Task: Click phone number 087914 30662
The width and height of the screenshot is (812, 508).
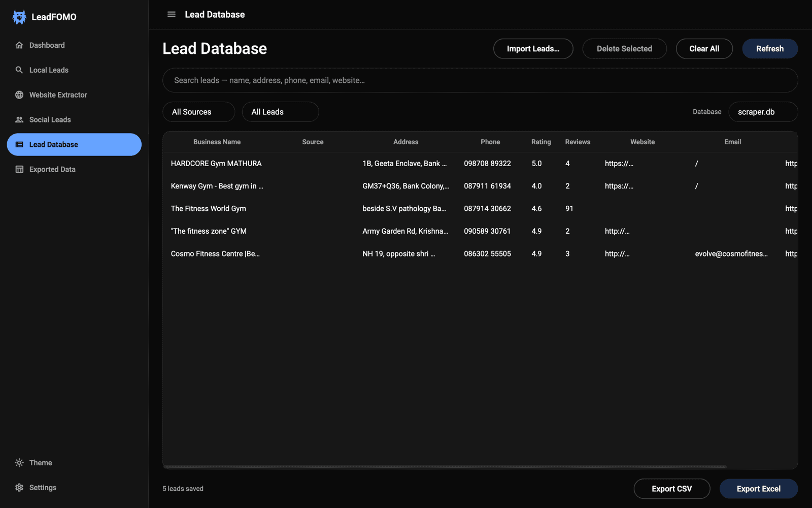Action: [x=487, y=209]
